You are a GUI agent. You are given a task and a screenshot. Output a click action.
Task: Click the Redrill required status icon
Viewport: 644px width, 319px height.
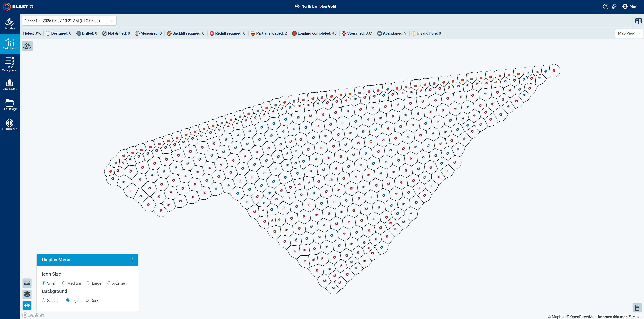click(212, 33)
